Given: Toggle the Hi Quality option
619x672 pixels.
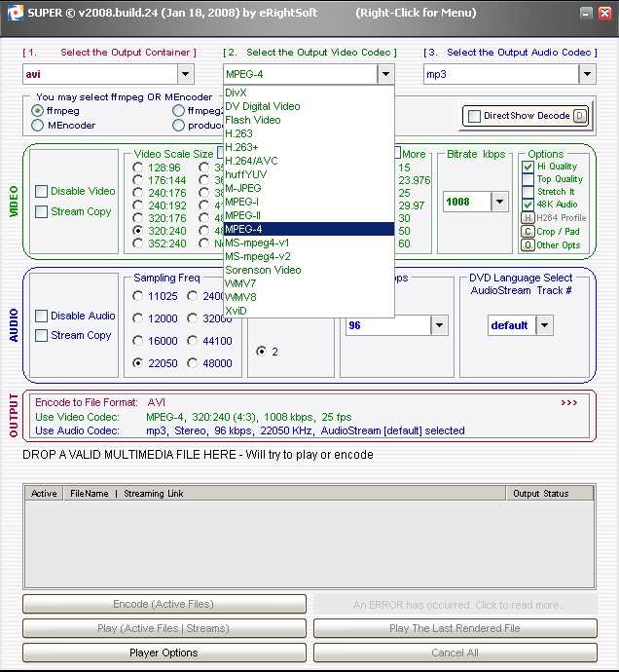Looking at the screenshot, I should coord(528,167).
